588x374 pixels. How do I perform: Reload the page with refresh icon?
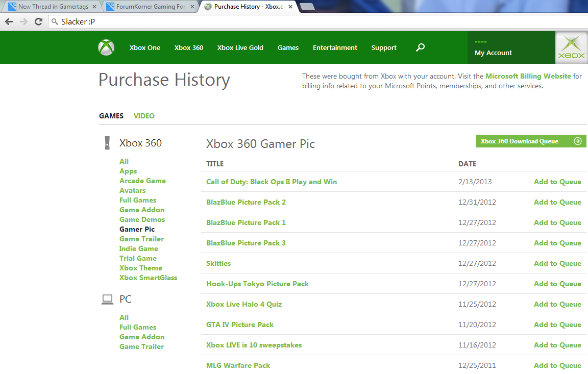point(38,22)
